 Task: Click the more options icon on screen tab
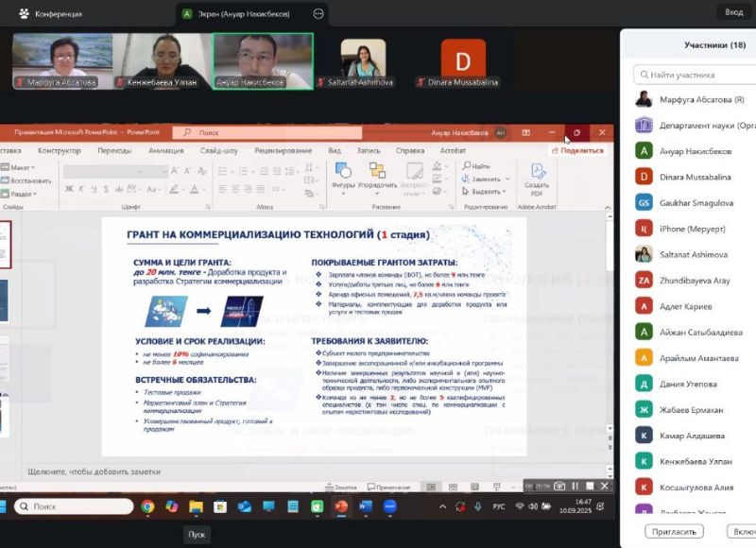pos(318,13)
